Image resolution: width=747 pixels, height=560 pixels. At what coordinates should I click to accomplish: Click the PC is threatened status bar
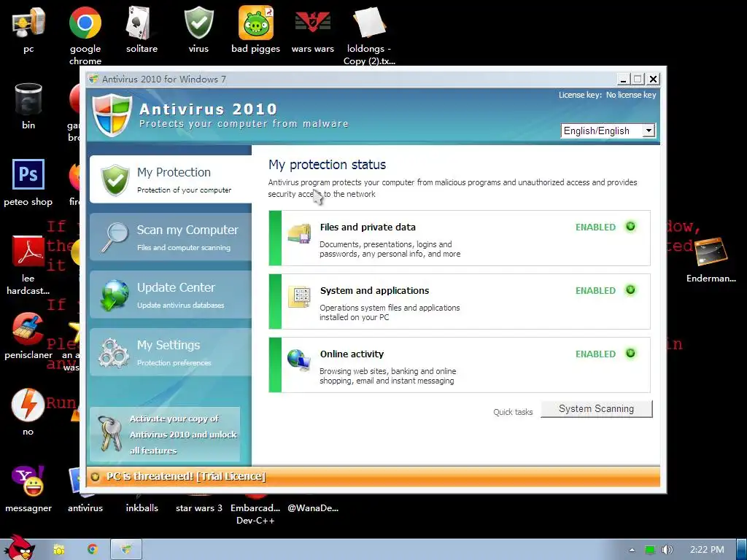coord(373,476)
